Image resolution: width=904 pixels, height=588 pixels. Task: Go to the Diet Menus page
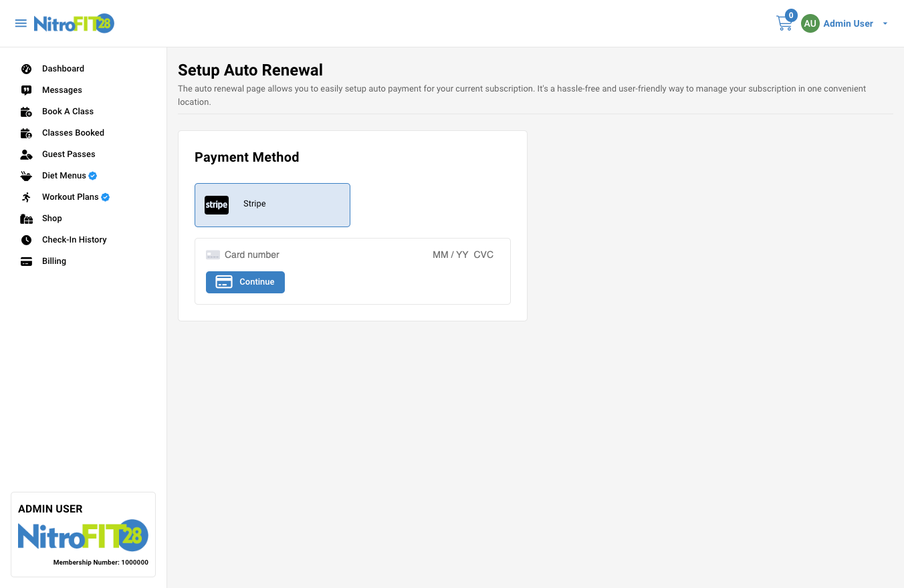coord(64,176)
